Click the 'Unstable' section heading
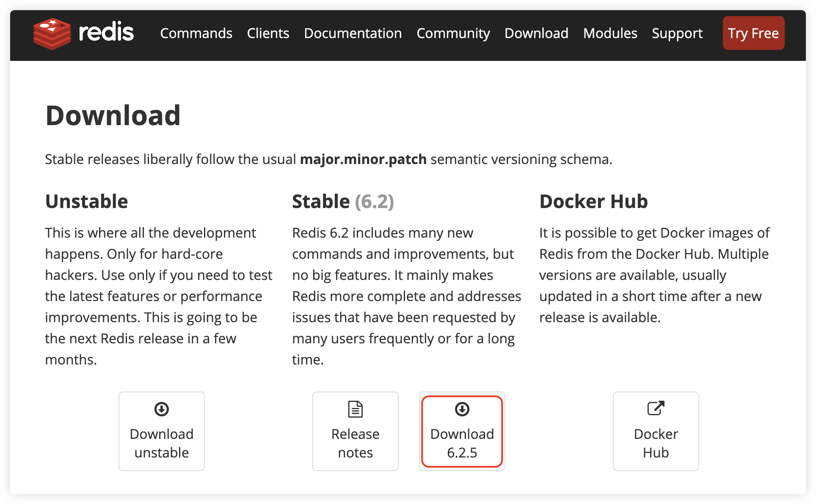Viewport: 816px width, 504px height. 86,201
